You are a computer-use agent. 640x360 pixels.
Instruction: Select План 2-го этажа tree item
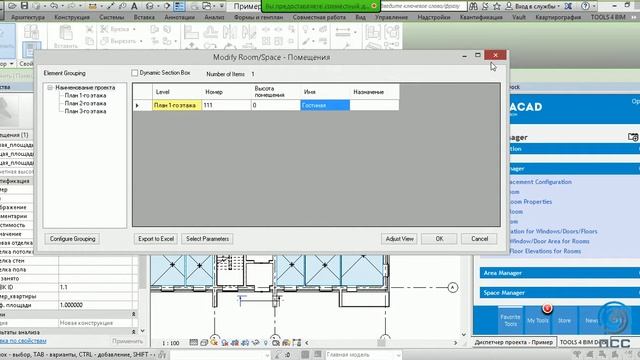point(85,103)
